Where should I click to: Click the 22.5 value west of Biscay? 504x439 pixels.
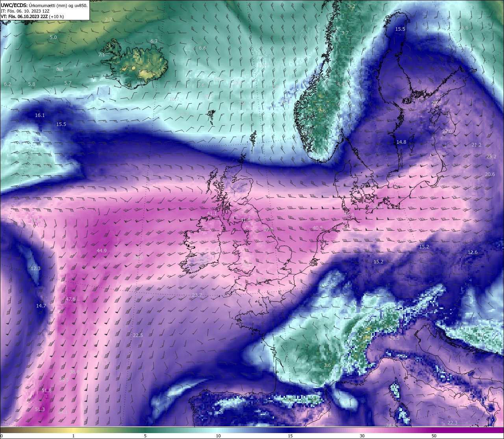[x=138, y=335]
